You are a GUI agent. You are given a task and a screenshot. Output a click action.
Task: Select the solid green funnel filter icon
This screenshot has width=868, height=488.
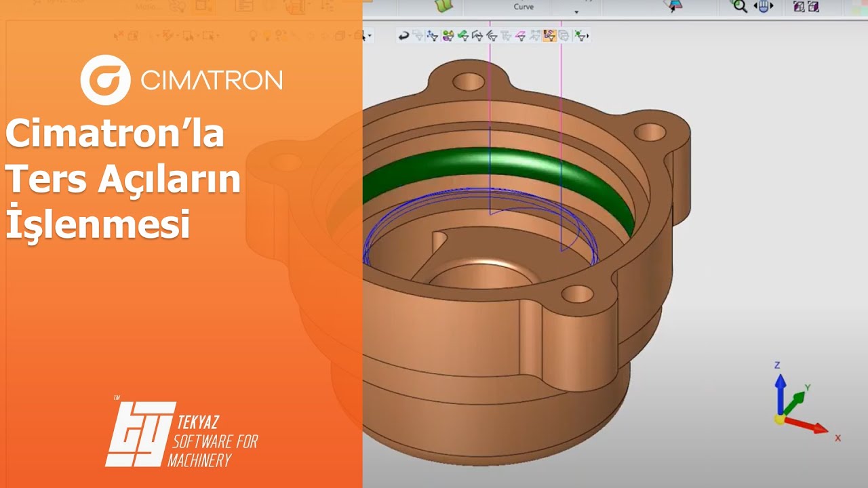coord(462,35)
